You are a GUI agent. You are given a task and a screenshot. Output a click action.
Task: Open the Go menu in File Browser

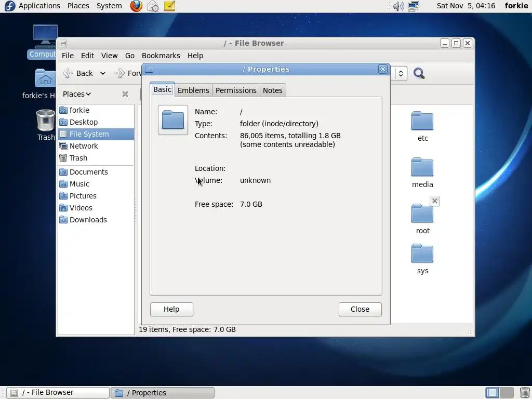129,56
